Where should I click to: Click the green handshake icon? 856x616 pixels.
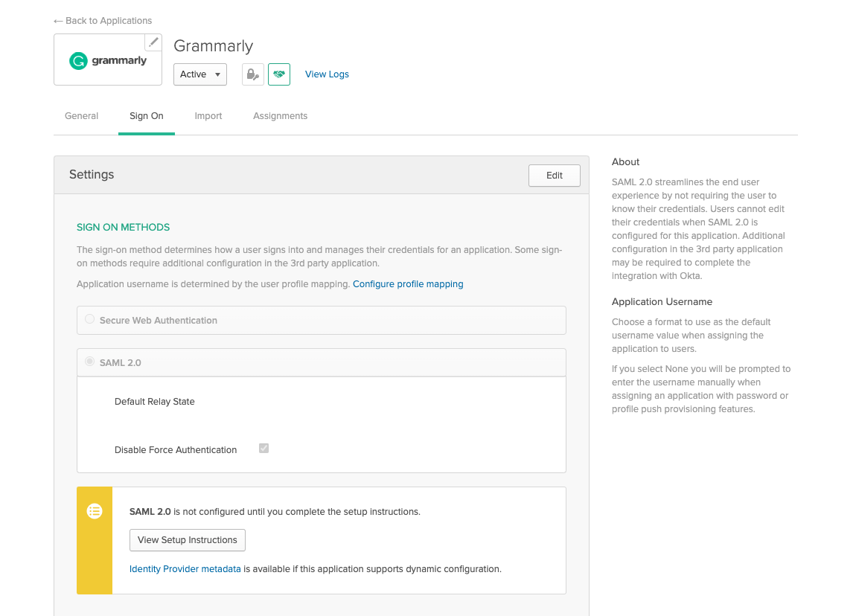click(x=279, y=74)
